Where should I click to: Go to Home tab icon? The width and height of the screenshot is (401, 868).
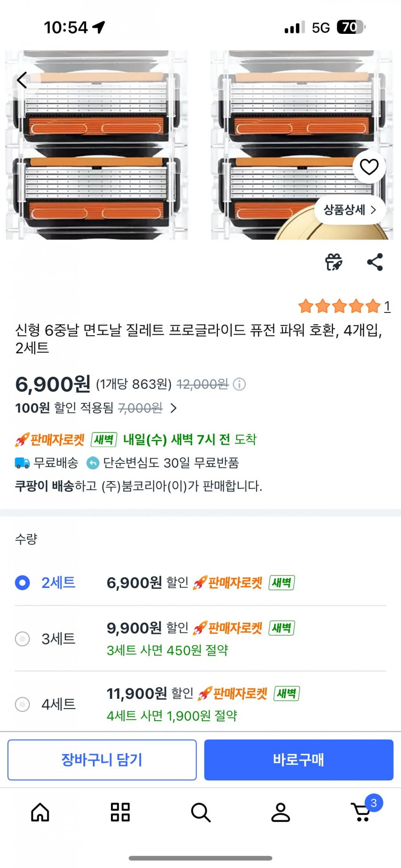40,812
